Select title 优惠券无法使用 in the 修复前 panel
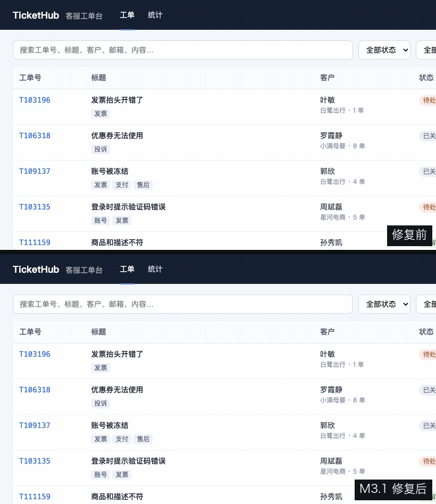This screenshot has width=436, height=504. coord(117,136)
